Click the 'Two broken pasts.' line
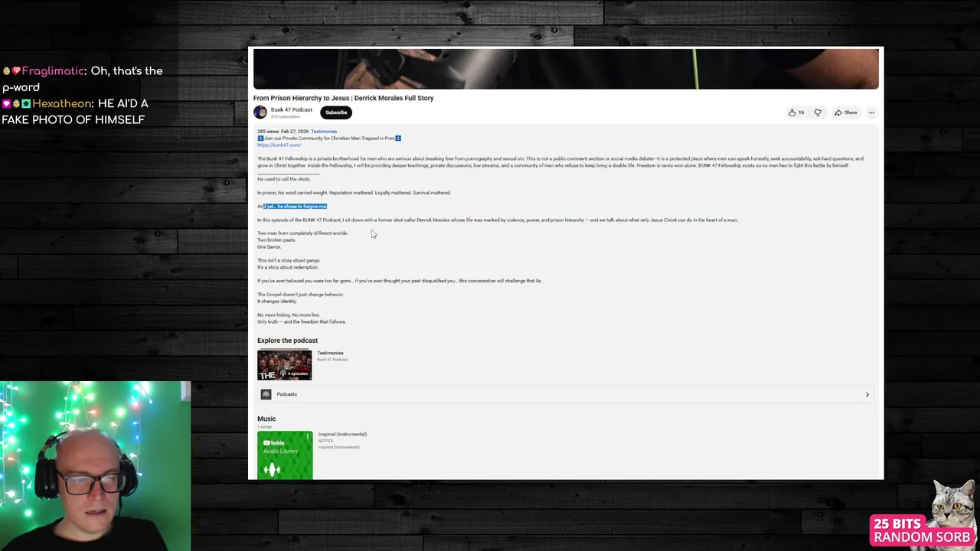 tap(276, 240)
